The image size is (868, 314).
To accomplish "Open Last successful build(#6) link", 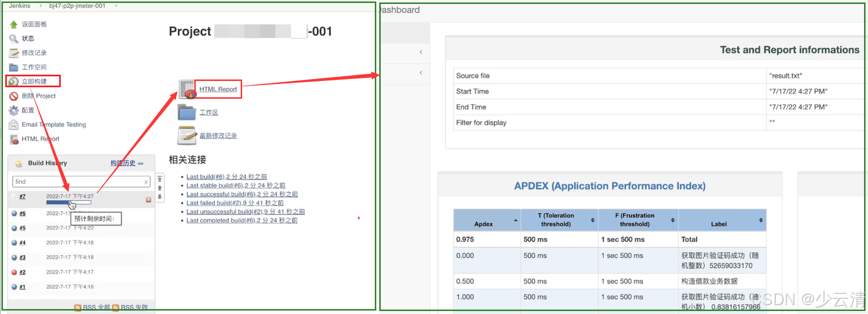I will click(x=242, y=195).
